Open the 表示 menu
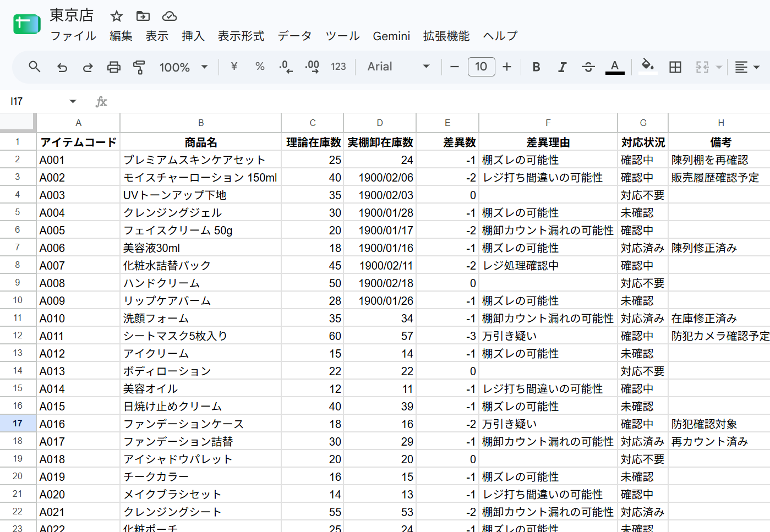The height and width of the screenshot is (532, 770). tap(157, 36)
